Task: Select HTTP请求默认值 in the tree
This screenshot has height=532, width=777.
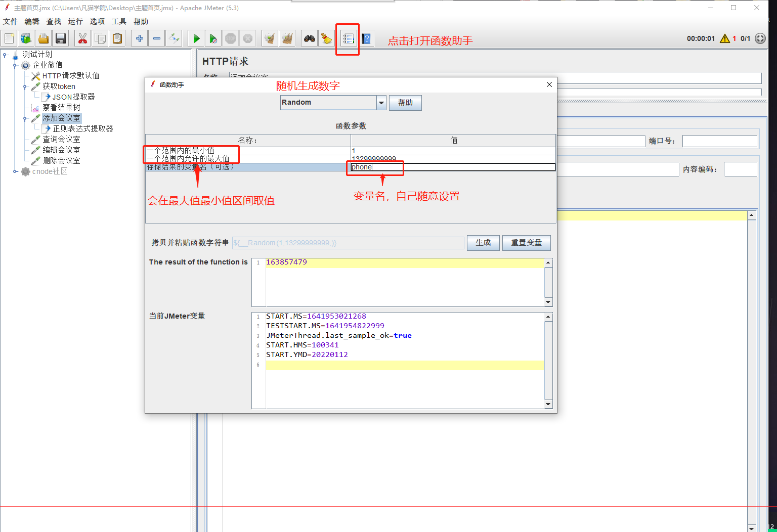Action: click(x=71, y=76)
